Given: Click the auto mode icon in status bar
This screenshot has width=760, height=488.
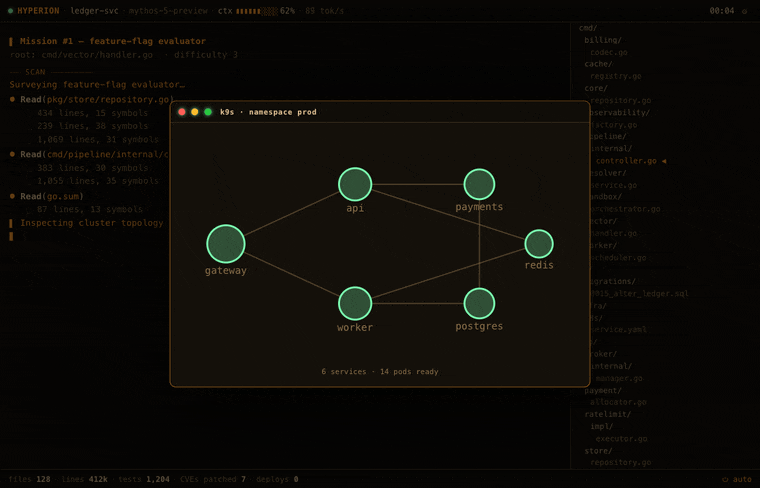Looking at the screenshot, I should pos(725,479).
